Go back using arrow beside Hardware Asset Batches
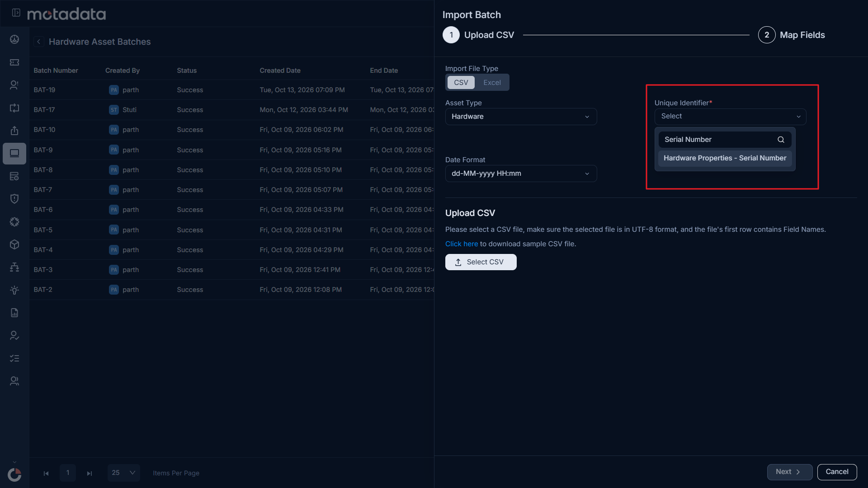This screenshot has height=488, width=868. click(39, 42)
